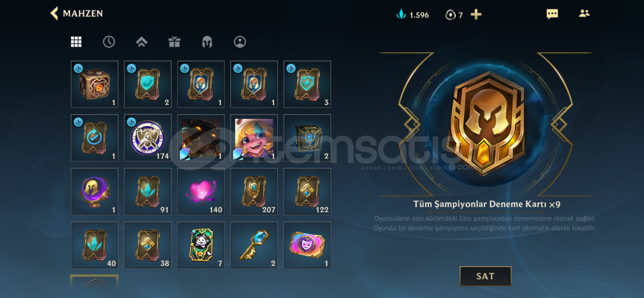644x298 pixels.
Task: Filter by champion helmet category
Action: (207, 42)
